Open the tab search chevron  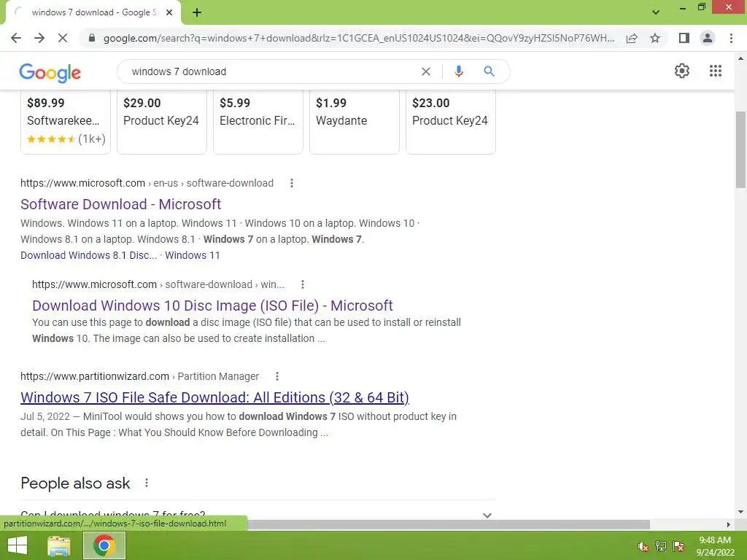(656, 12)
